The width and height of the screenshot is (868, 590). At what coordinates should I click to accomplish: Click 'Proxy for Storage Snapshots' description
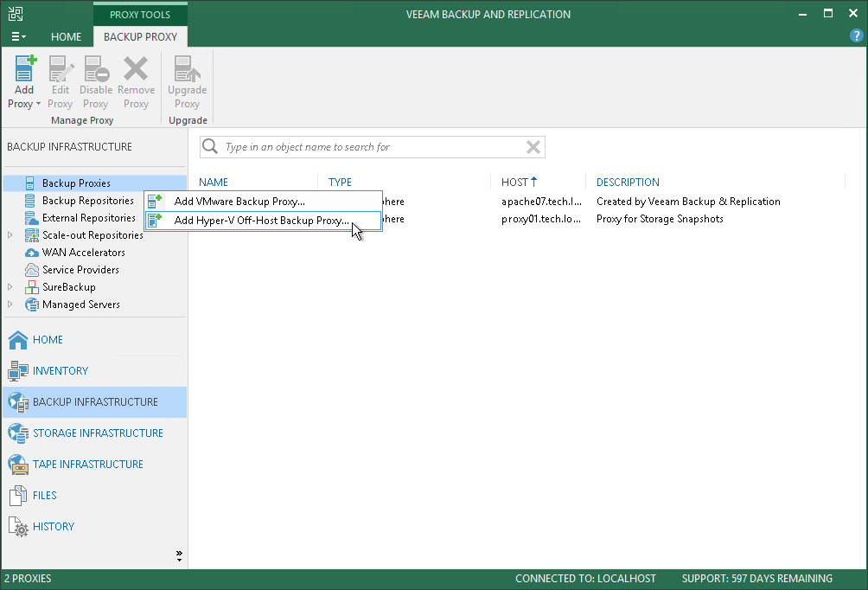pos(660,219)
